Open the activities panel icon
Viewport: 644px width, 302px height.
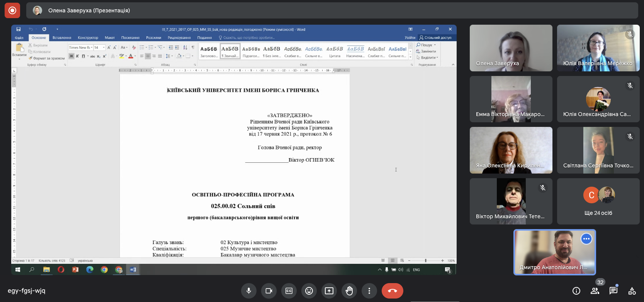click(x=632, y=291)
